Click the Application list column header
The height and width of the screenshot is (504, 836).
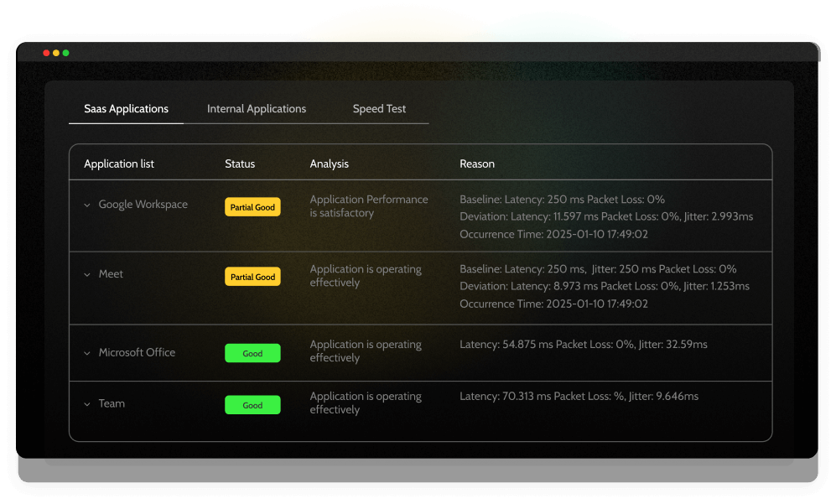(119, 164)
